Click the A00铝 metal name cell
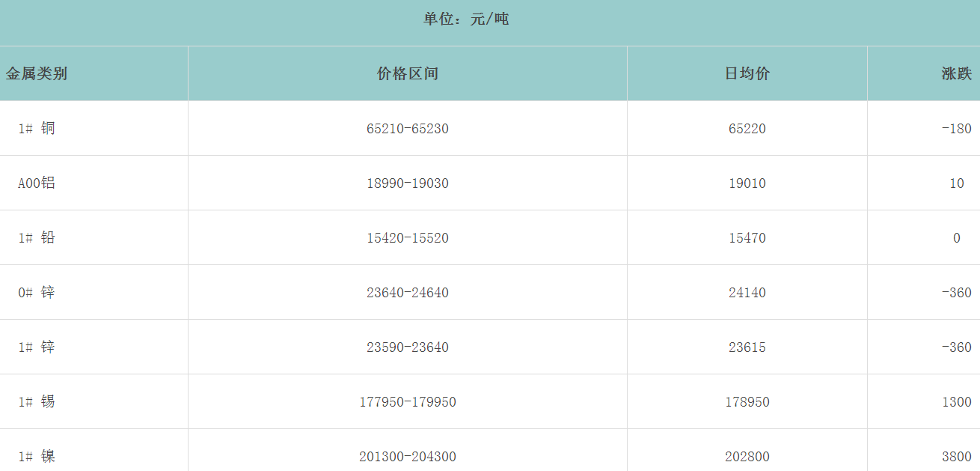This screenshot has height=471, width=980. point(37,183)
